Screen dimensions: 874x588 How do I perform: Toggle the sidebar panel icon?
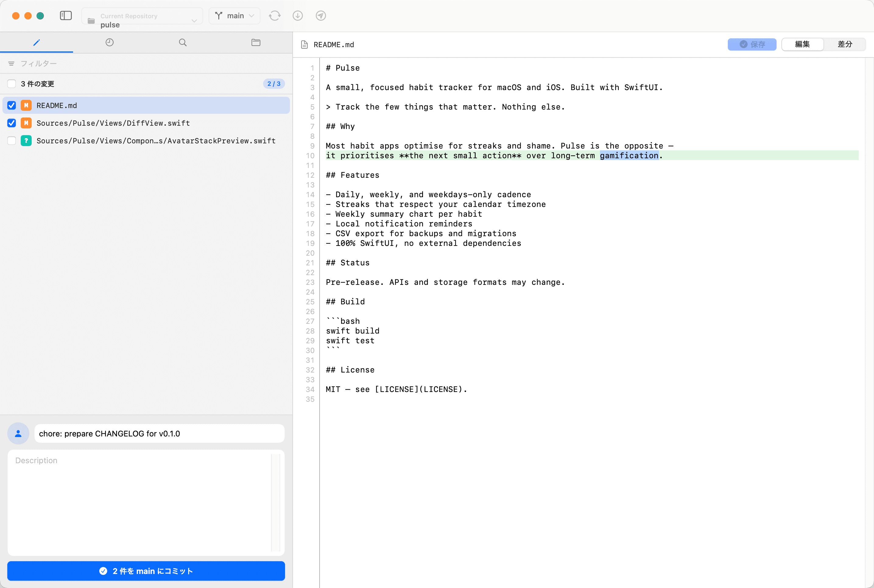66,16
